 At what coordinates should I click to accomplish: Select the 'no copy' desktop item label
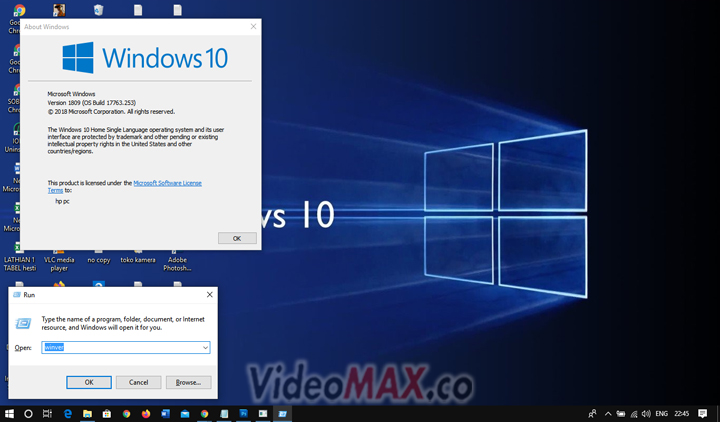pos(99,260)
